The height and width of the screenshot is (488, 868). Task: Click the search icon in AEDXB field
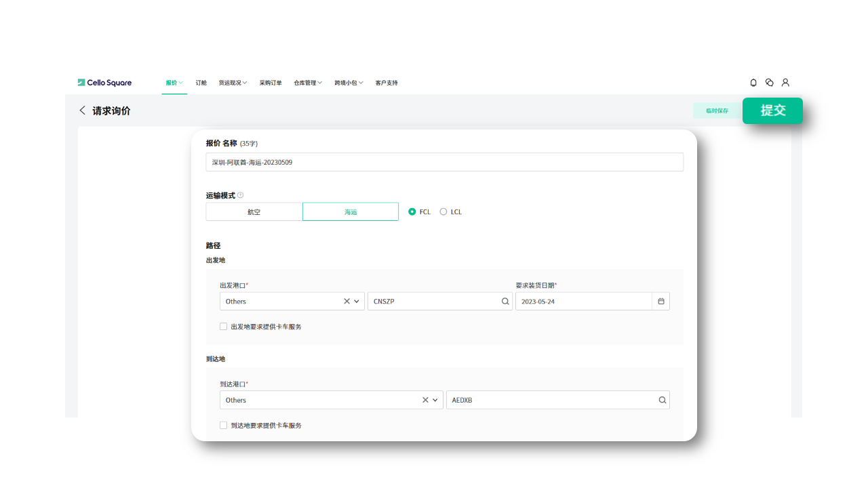663,401
